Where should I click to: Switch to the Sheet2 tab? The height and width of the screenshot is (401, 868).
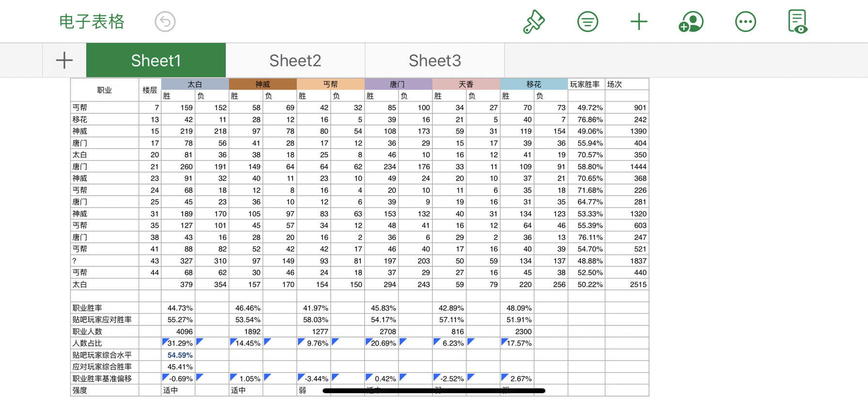point(295,61)
